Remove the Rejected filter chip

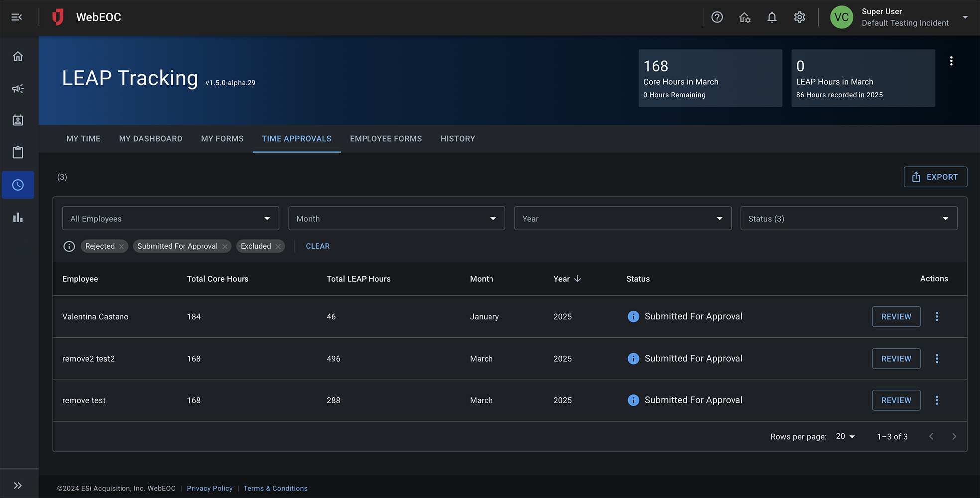122,247
